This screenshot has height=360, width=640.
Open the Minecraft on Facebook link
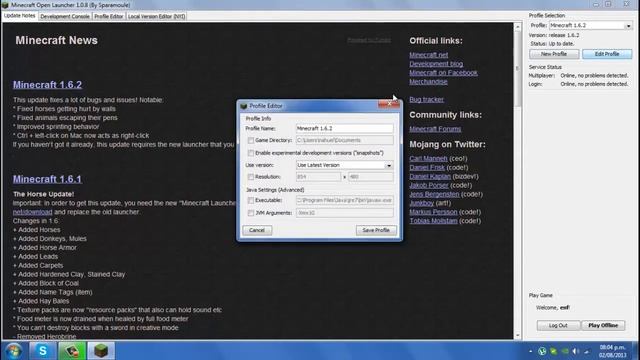click(443, 73)
